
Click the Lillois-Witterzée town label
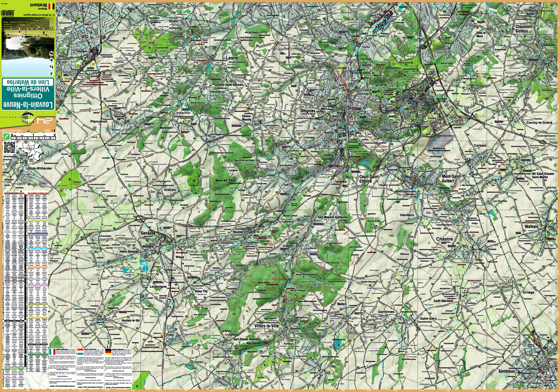pyautogui.click(x=39, y=168)
